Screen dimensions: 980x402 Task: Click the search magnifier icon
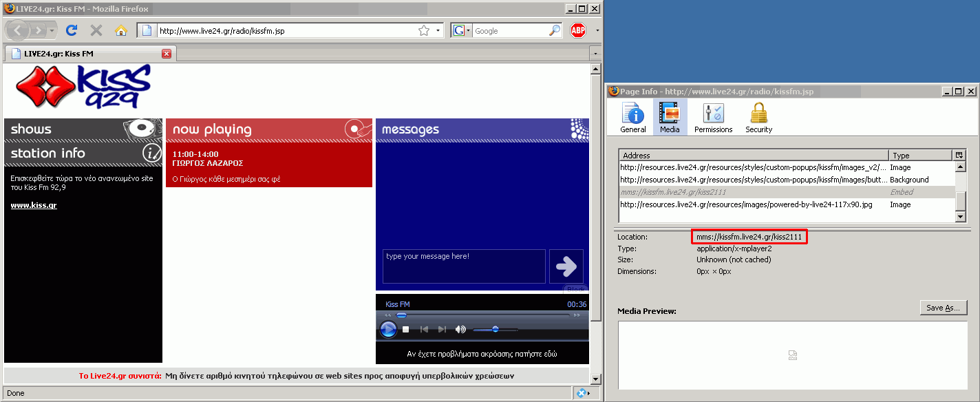tap(555, 30)
